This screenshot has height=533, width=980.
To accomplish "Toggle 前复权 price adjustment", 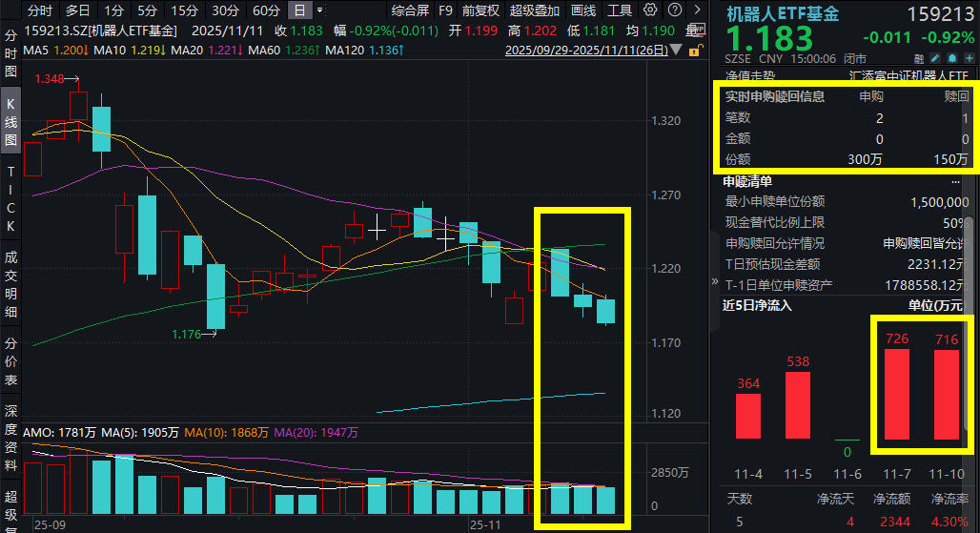I will point(480,10).
